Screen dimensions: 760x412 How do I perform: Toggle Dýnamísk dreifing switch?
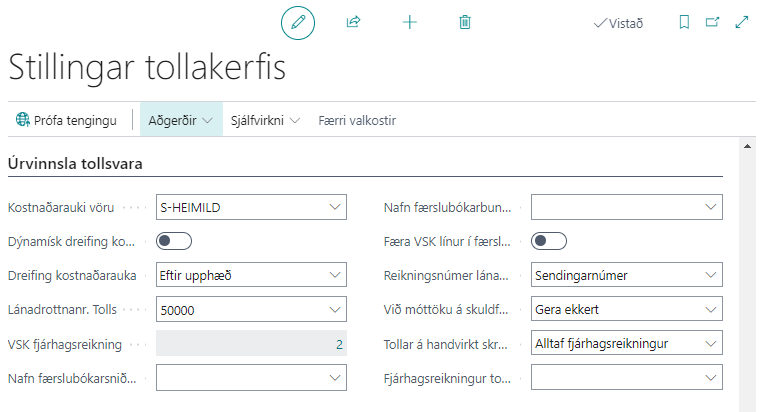click(174, 241)
